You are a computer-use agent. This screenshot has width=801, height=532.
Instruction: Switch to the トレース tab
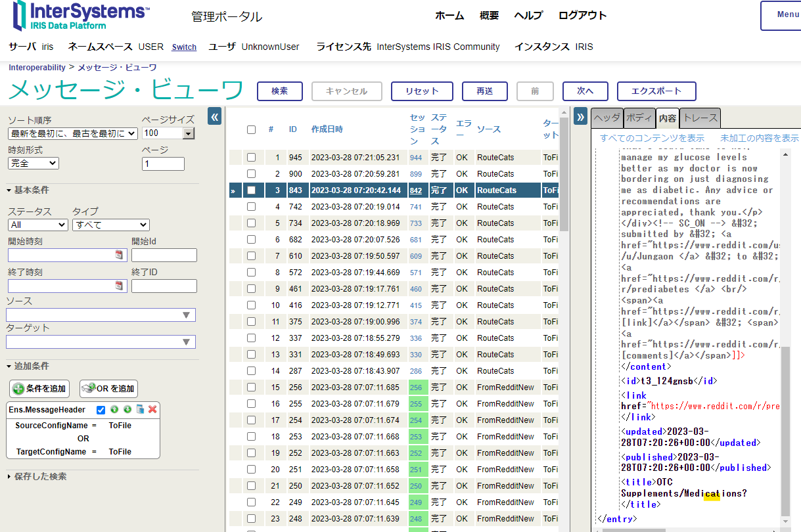[x=700, y=118]
